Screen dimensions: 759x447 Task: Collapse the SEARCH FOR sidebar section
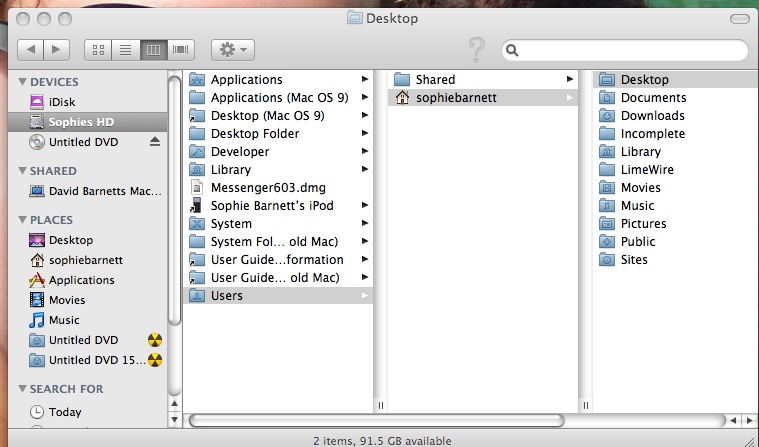coord(22,388)
